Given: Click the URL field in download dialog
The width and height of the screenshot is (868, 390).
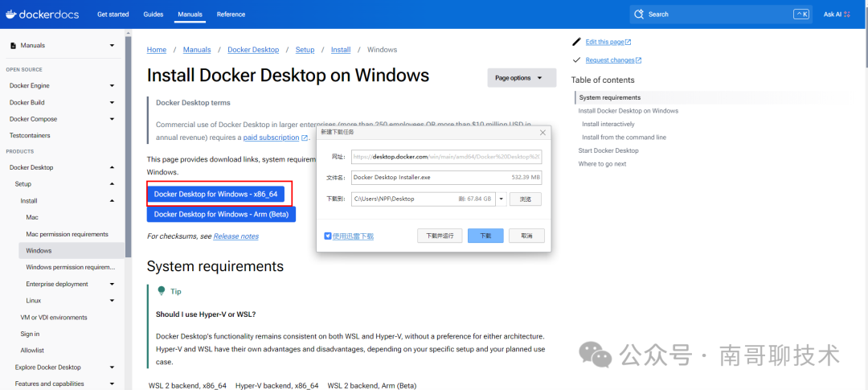Looking at the screenshot, I should coord(446,157).
